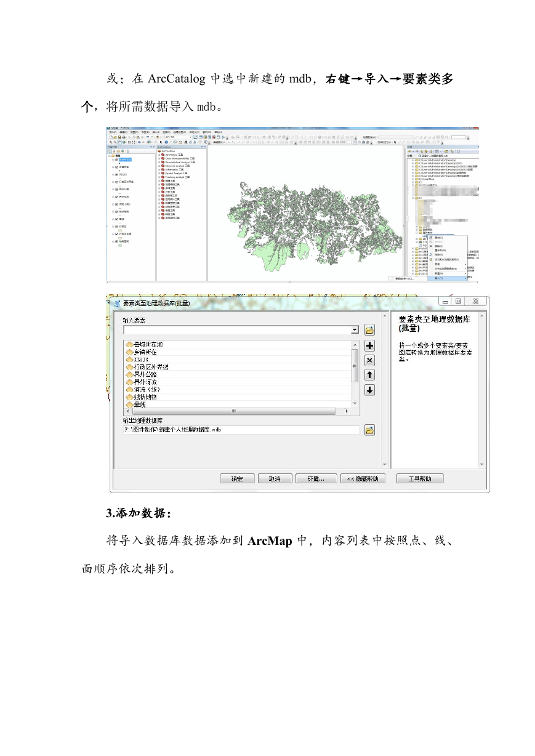This screenshot has width=535, height=756.
Task: Click 新建(N) in the catalog context menu
Action: click(447, 273)
